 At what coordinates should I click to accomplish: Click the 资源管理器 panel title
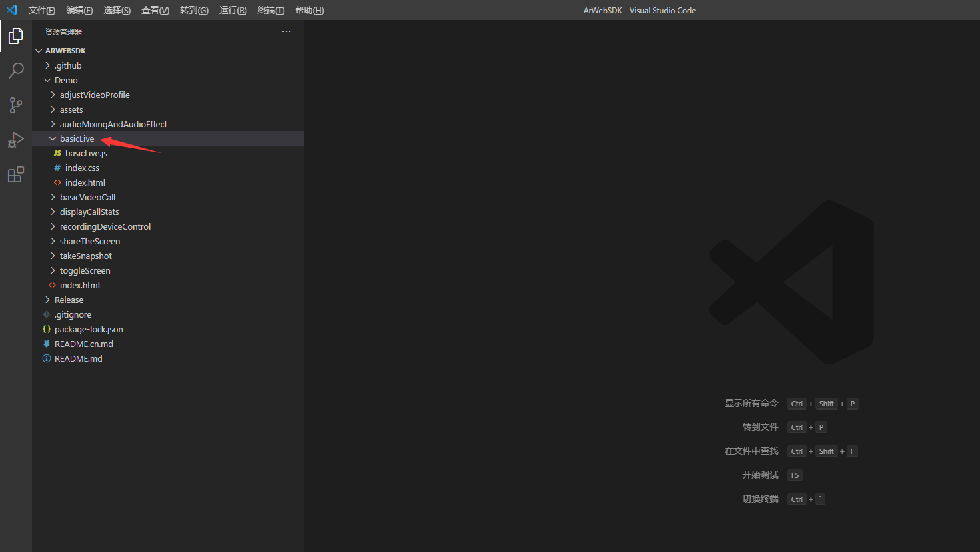[63, 32]
